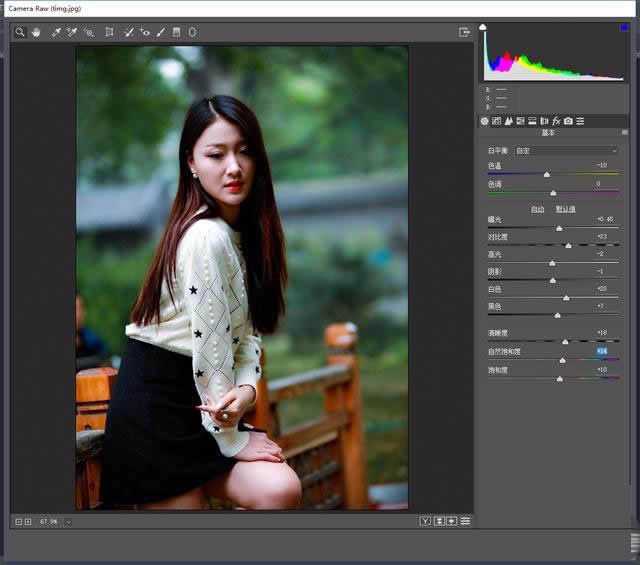The height and width of the screenshot is (565, 640).
Task: Choose the Graduated Filter tool
Action: point(177,32)
